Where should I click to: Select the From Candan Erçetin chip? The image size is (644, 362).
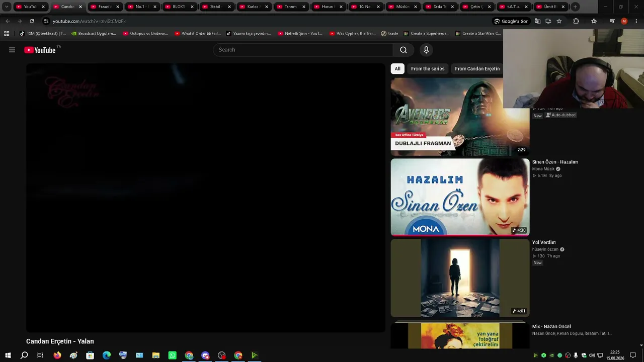click(x=477, y=69)
